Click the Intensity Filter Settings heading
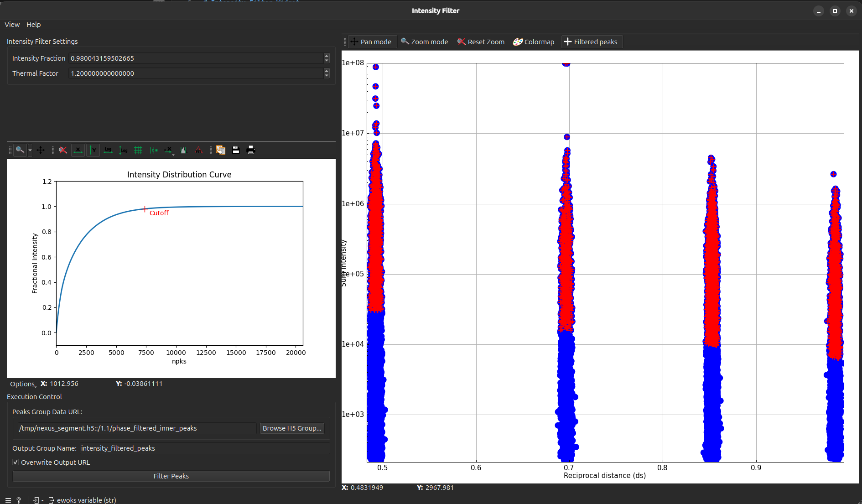The height and width of the screenshot is (504, 862). 42,42
